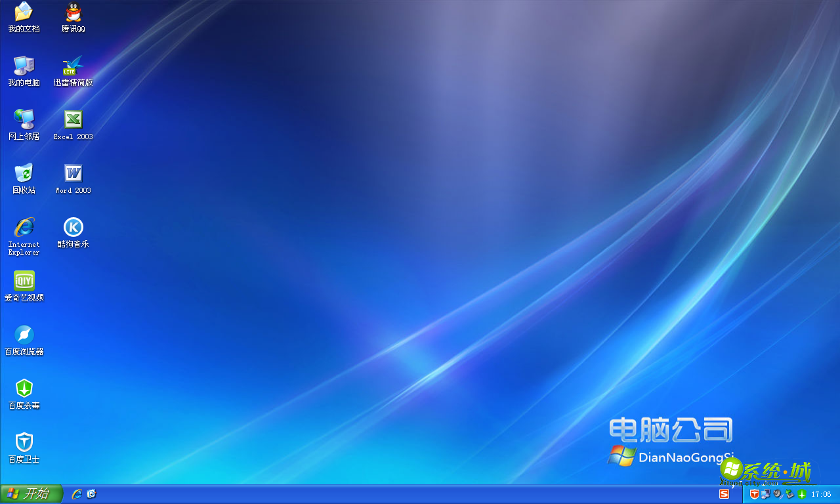Click the 百度卫士 desktop shortcut

point(24,443)
